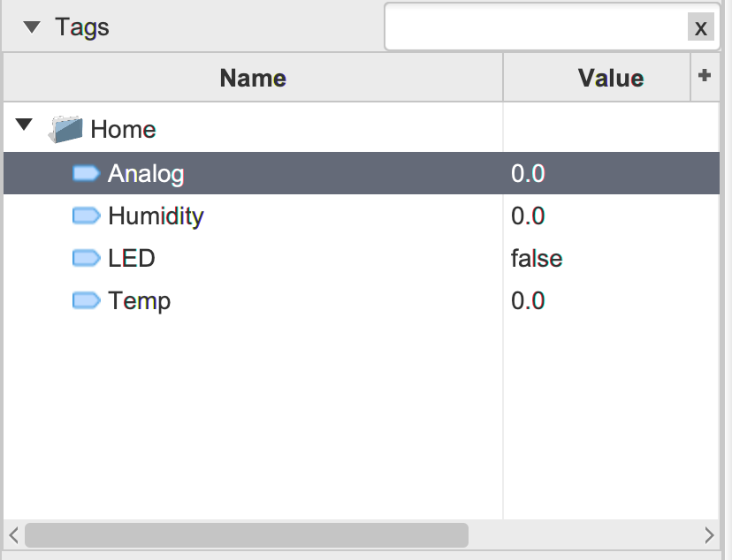Focus the tag search input field

[536, 28]
